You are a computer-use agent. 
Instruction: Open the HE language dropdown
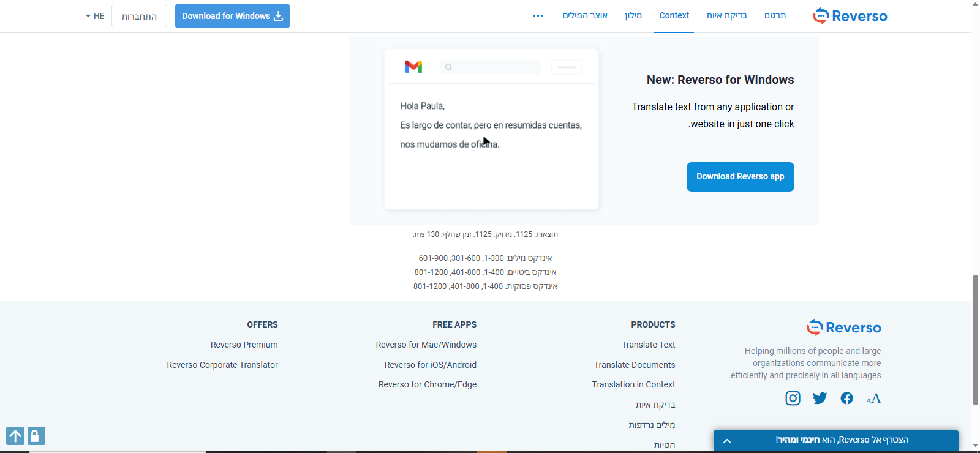click(95, 16)
